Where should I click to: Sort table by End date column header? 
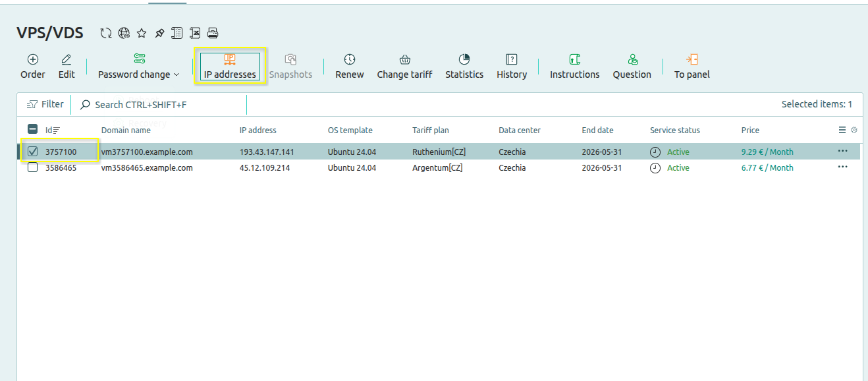597,131
